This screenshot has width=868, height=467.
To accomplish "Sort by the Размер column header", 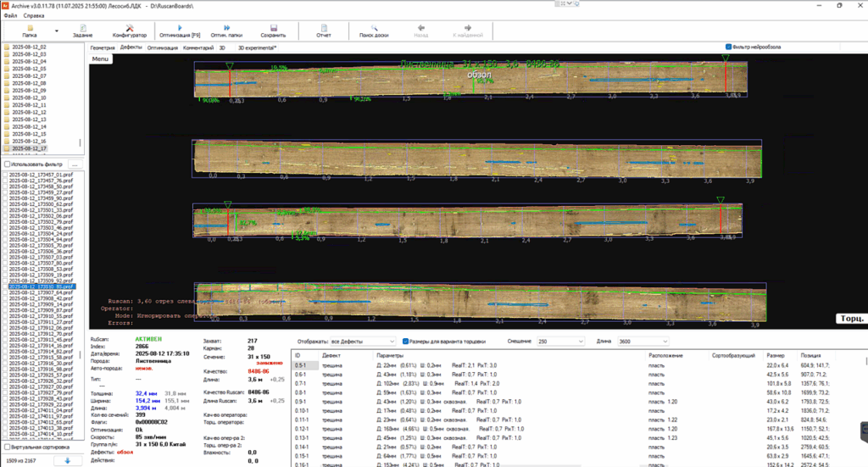I will (x=775, y=355).
